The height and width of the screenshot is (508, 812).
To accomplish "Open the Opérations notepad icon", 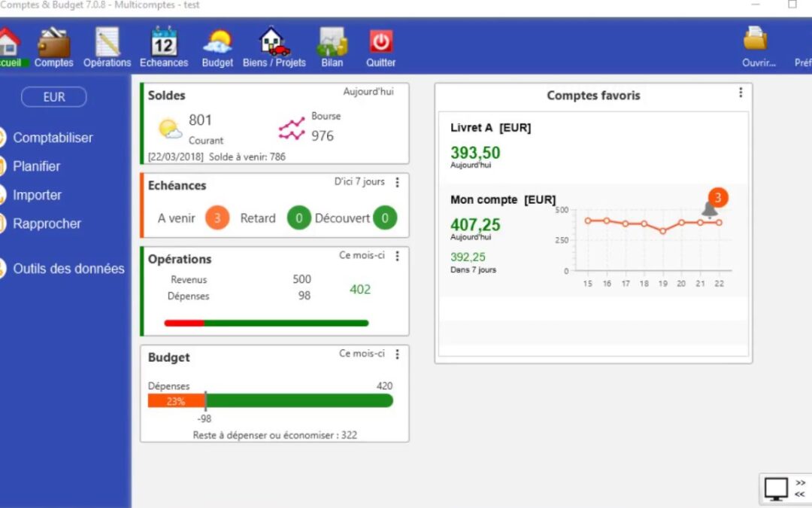I will coord(108,41).
